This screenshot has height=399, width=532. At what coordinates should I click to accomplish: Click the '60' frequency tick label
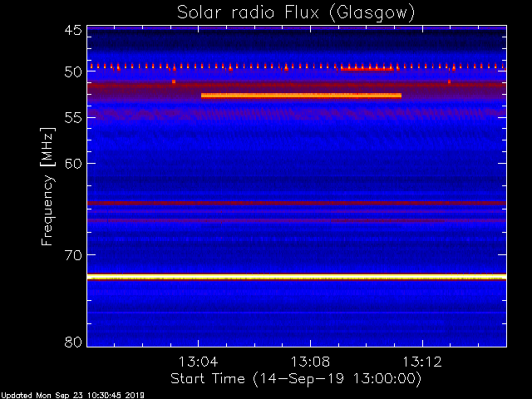[73, 164]
